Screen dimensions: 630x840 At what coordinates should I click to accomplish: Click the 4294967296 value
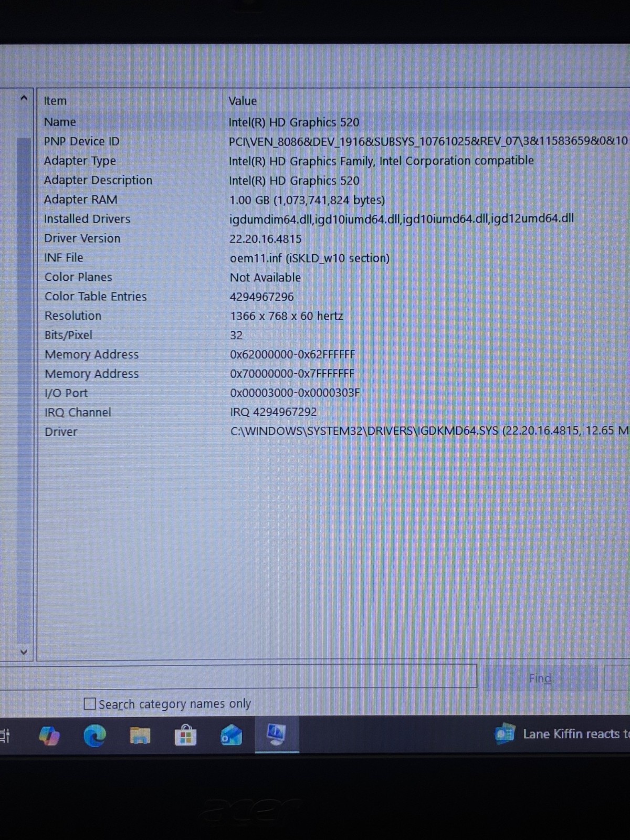pyautogui.click(x=261, y=297)
